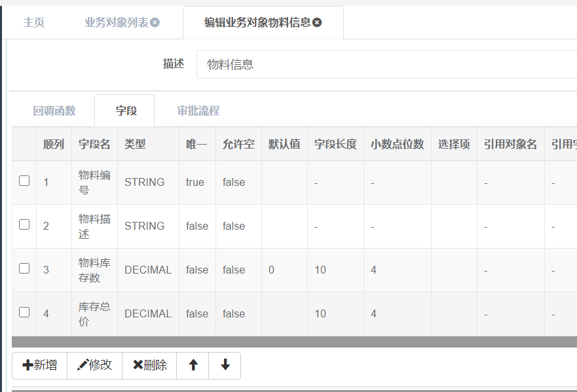Tick checkbox for row 物料库存数

click(x=24, y=268)
